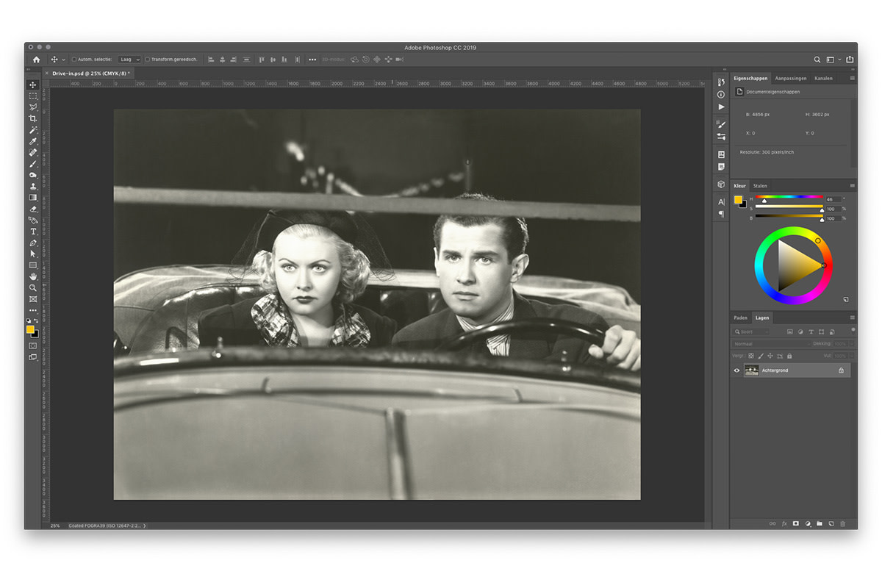Select the Lagen tab
This screenshot has height=588, width=882.
pyautogui.click(x=762, y=318)
